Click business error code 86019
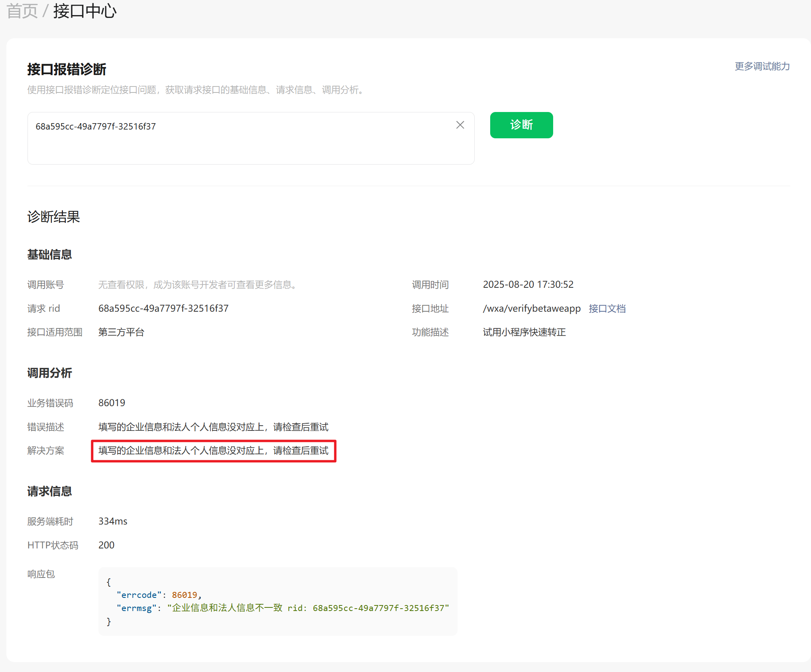811x672 pixels. [112, 403]
